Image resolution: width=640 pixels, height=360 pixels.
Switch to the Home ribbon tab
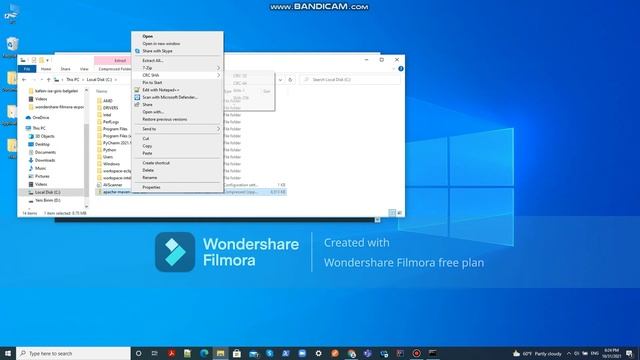tap(46, 69)
